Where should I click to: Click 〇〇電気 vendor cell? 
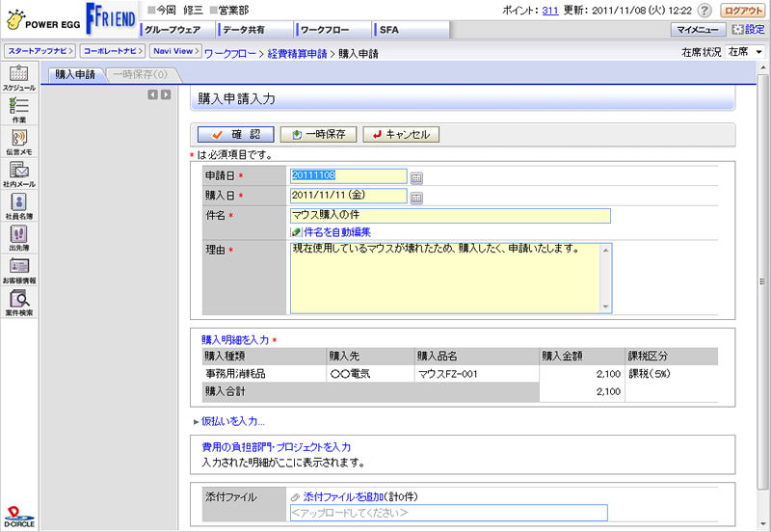(x=370, y=374)
